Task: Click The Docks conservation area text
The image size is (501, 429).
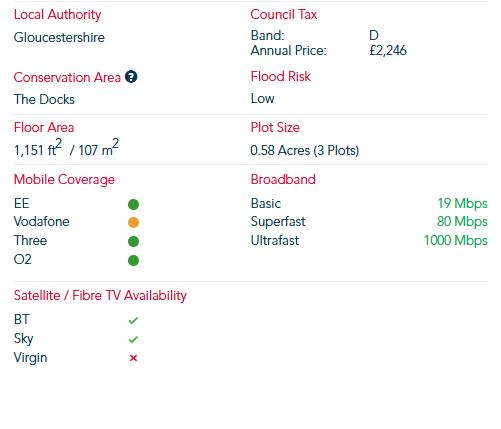Action: click(44, 99)
